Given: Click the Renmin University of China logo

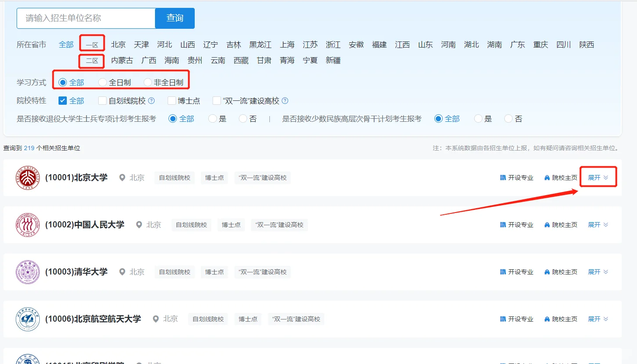Looking at the screenshot, I should point(27,224).
